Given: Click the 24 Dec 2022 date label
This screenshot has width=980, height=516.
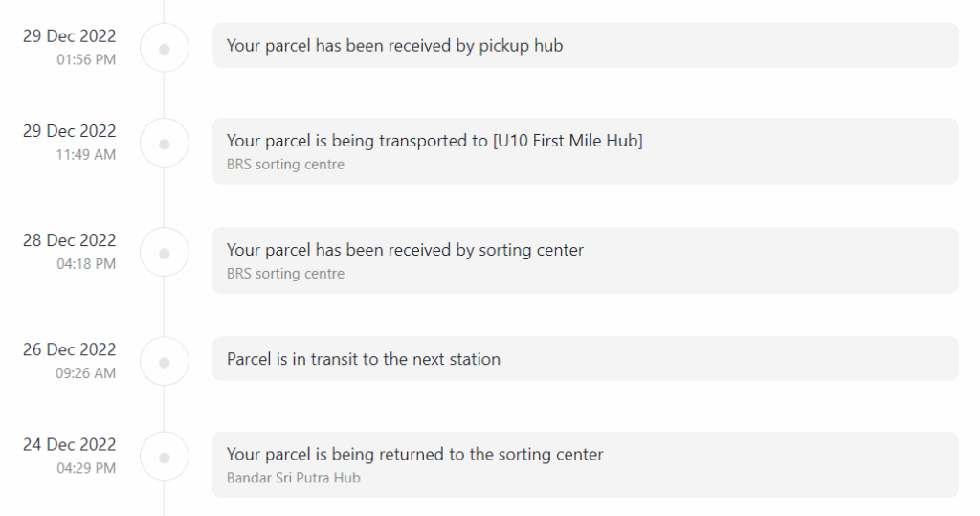Looking at the screenshot, I should point(69,445).
